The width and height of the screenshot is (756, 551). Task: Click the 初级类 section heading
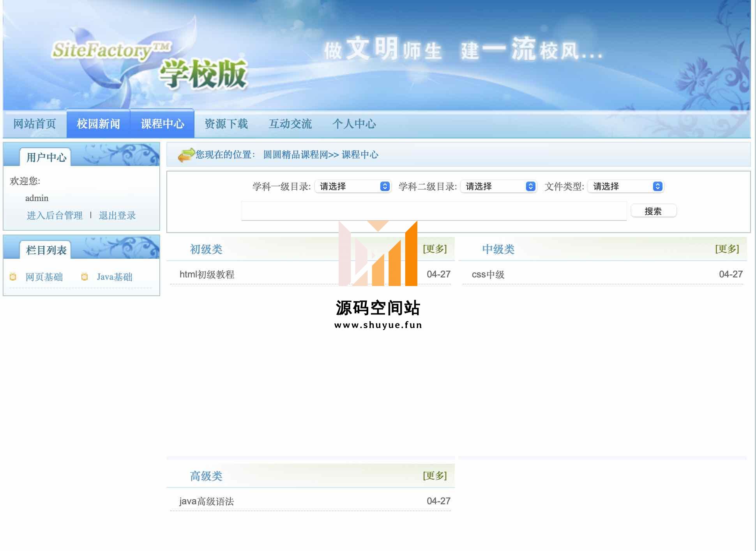[206, 249]
